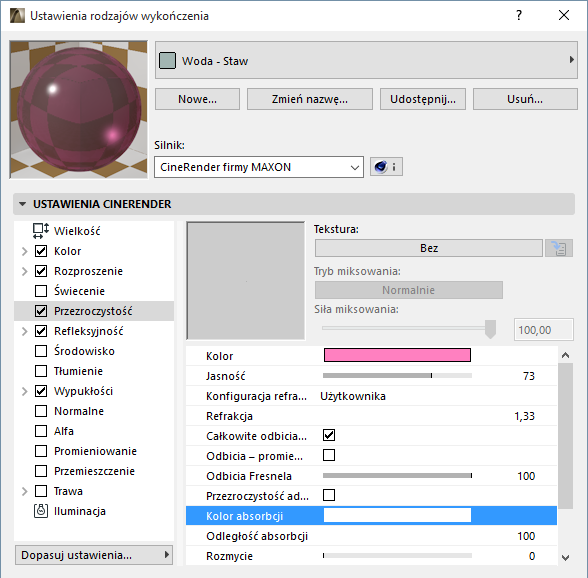This screenshot has width=588, height=578.
Task: Click scroll down arrow in parameters list
Action: pos(566,558)
